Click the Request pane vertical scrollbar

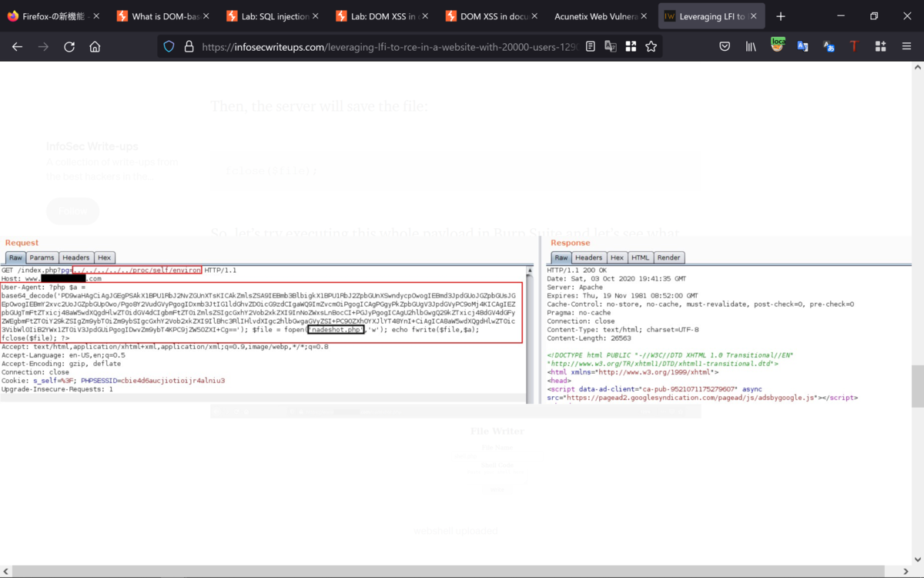point(529,334)
